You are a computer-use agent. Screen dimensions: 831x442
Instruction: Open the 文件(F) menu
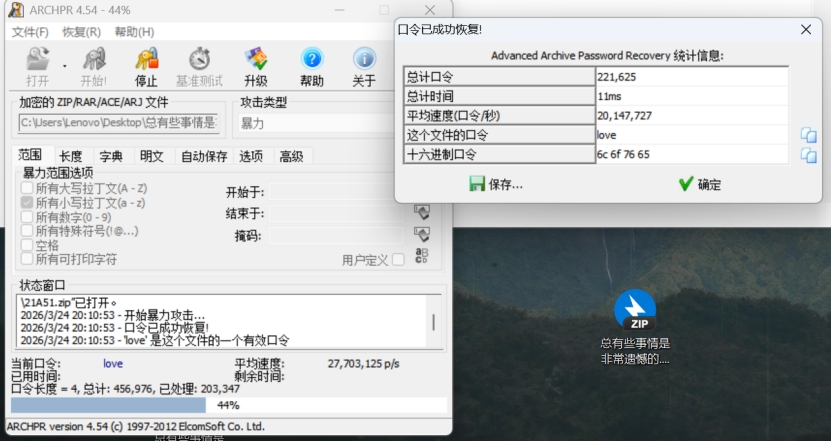tap(30, 32)
